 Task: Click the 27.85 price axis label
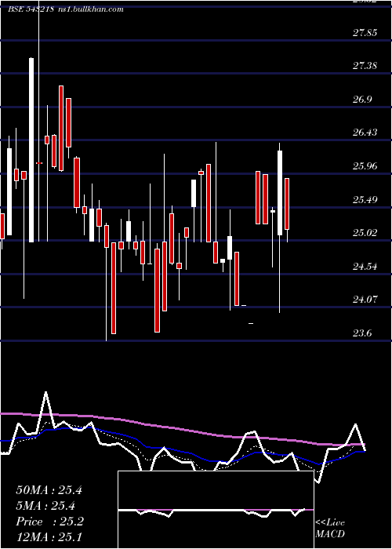[365, 33]
